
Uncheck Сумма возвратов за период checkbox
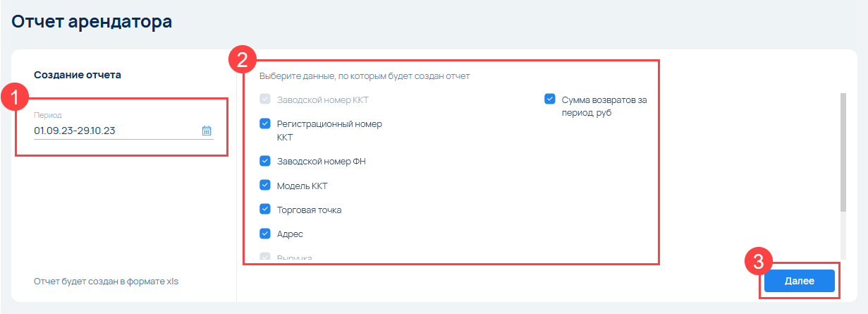pos(550,99)
